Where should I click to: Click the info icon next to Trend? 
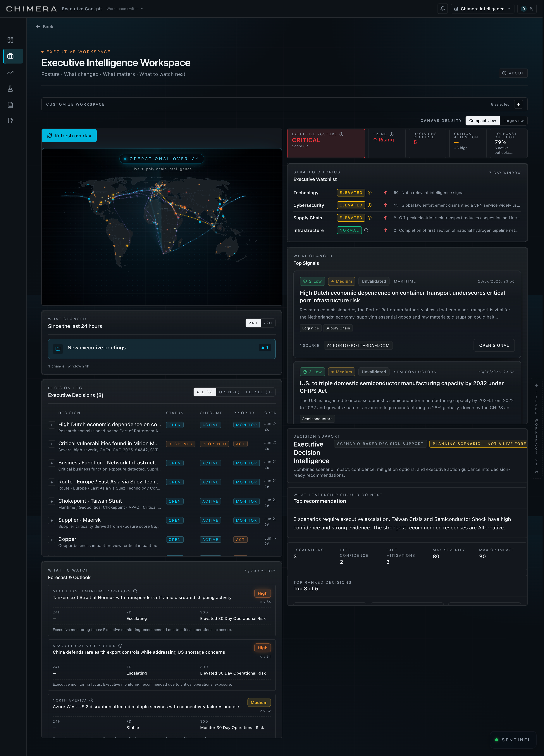click(x=391, y=134)
